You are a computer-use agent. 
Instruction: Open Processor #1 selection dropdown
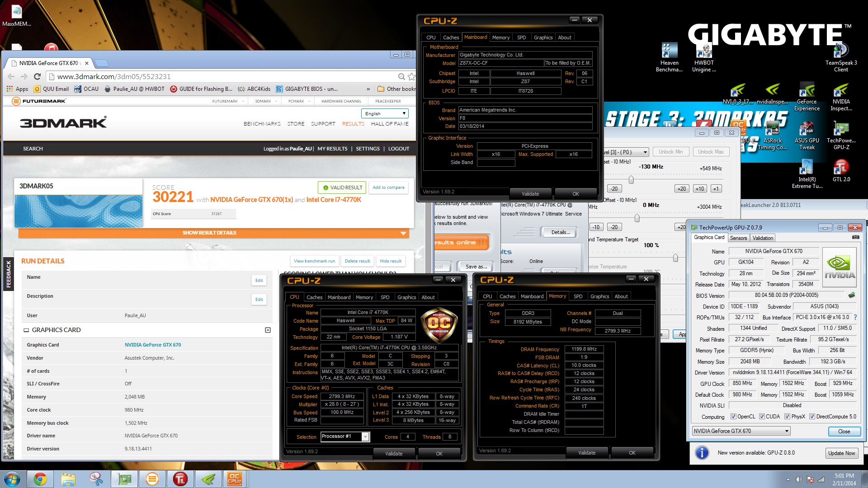[x=345, y=436]
